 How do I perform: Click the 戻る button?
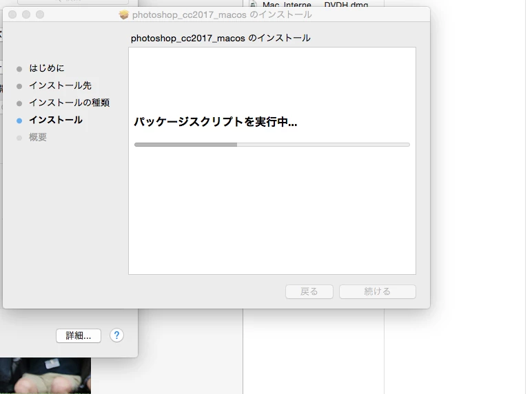(x=309, y=291)
